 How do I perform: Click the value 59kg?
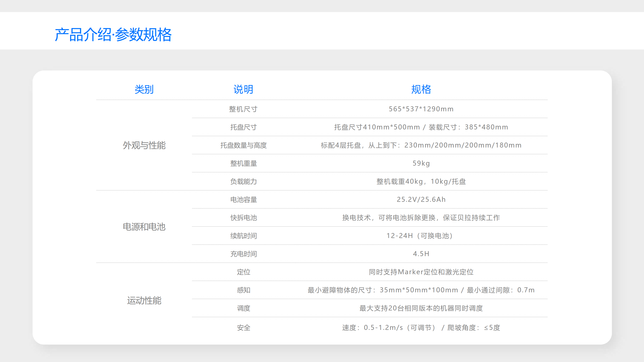[x=421, y=163]
